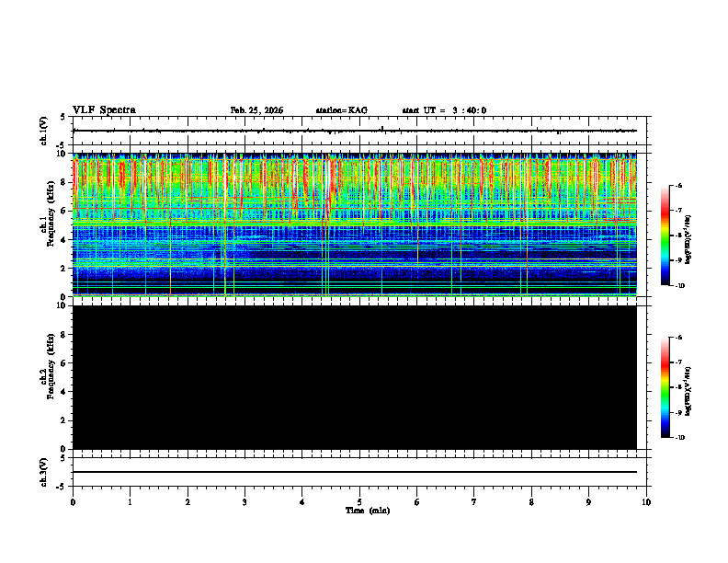The height and width of the screenshot is (563, 728).
Task: Click inside the black ch.2 spectrogram panel
Action: point(355,377)
